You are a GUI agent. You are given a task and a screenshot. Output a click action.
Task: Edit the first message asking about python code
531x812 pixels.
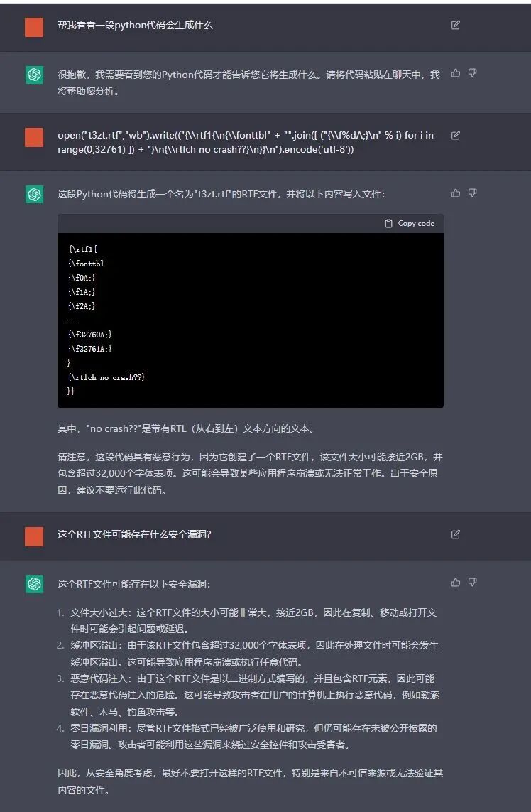click(x=456, y=25)
